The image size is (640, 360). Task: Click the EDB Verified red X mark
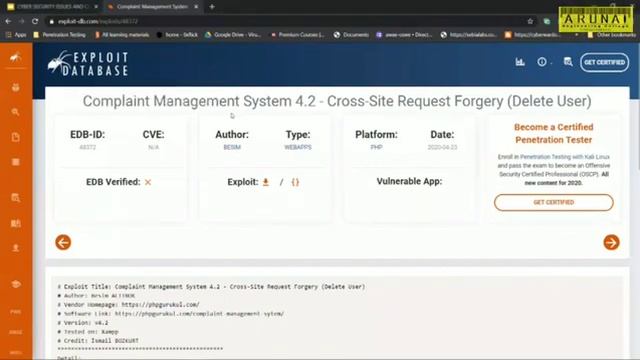(148, 182)
